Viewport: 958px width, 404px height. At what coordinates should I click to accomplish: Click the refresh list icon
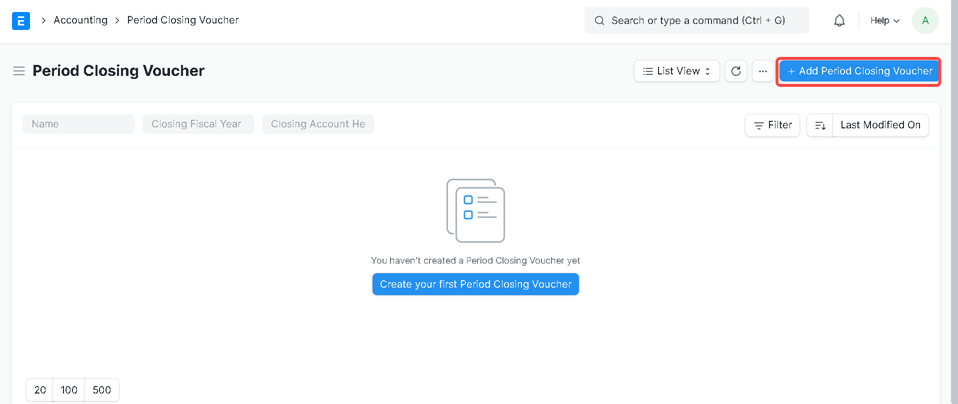(x=736, y=71)
